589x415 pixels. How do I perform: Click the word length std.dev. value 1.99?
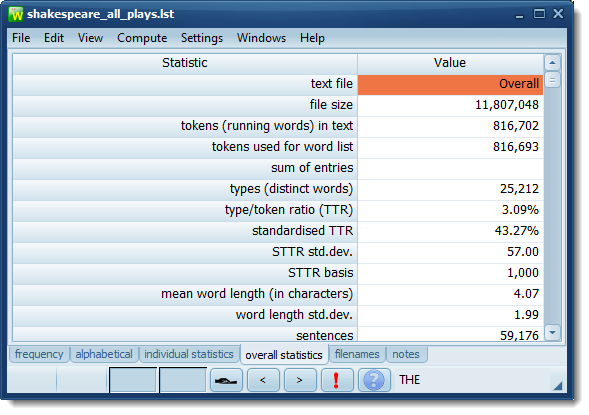pos(526,315)
